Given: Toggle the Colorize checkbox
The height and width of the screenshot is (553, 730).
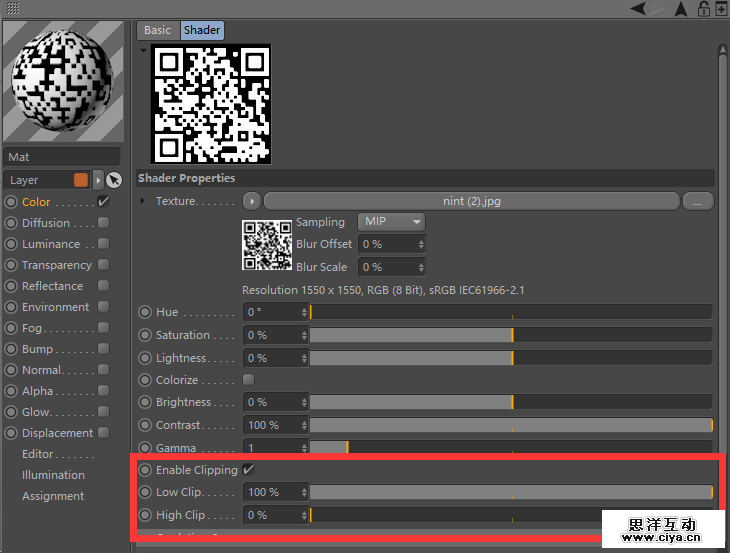Looking at the screenshot, I should (x=248, y=380).
